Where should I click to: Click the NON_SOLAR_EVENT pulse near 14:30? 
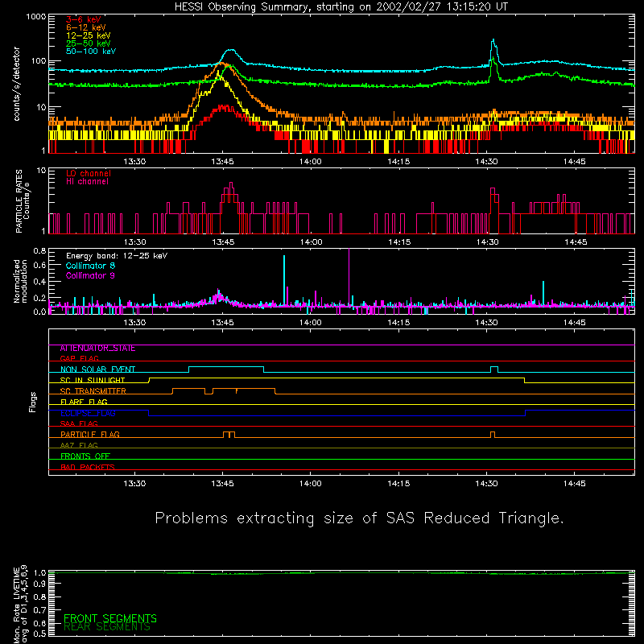pyautogui.click(x=494, y=369)
